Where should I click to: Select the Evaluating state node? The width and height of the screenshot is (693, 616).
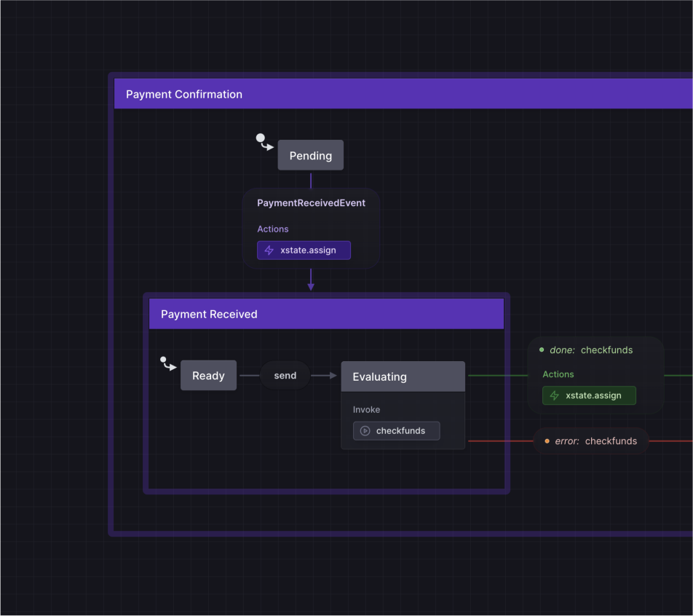pos(379,376)
